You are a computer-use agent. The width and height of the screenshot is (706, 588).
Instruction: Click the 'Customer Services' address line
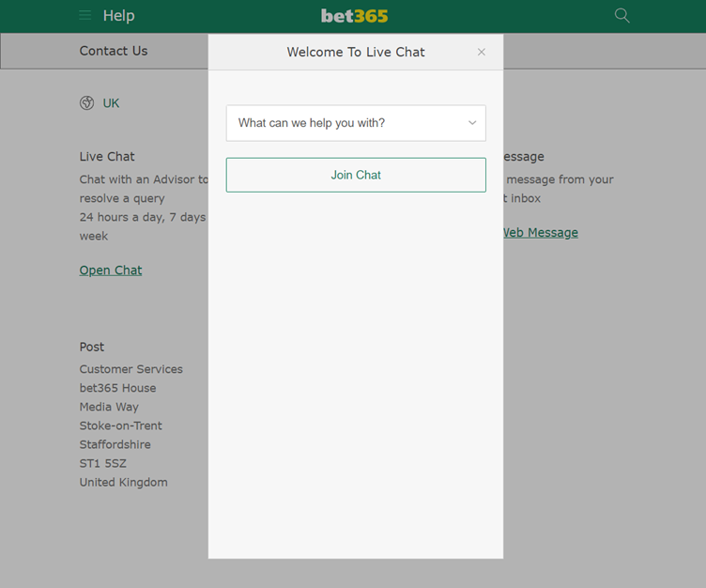131,369
